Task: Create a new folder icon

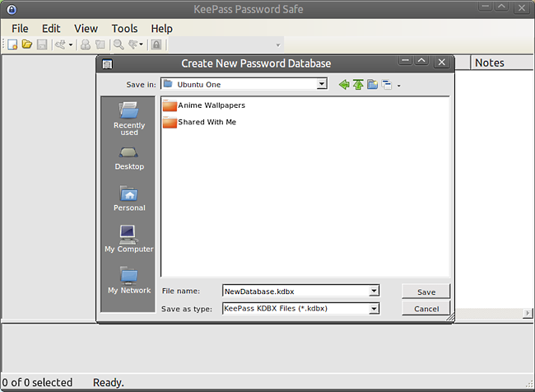Action: [x=373, y=84]
